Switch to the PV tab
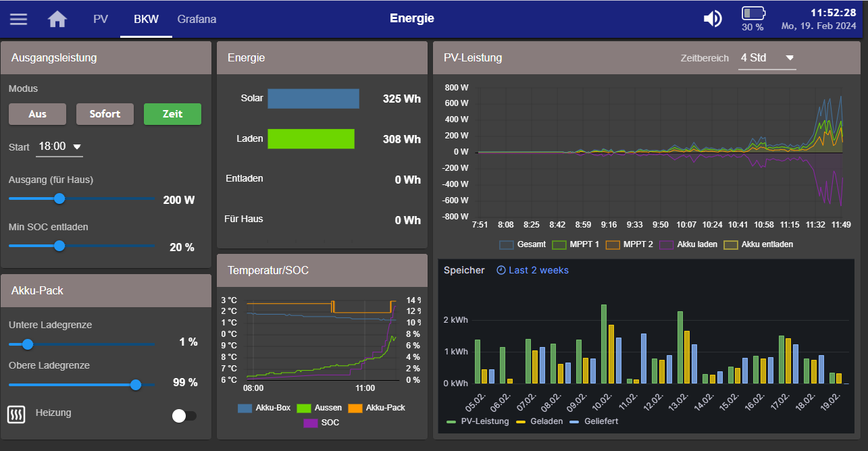The image size is (868, 451). 101,19
